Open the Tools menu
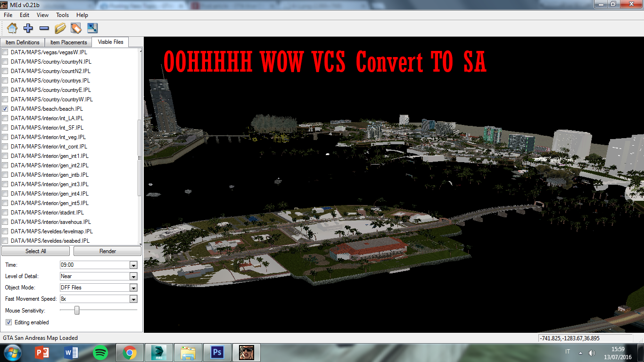 pyautogui.click(x=63, y=15)
